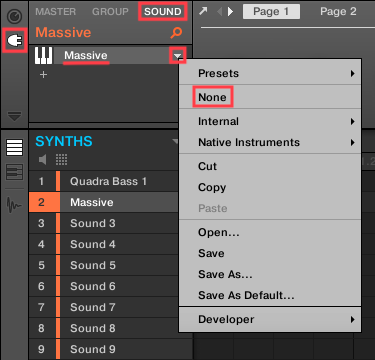
Task: Select sound slot 2 Massive
Action: click(x=103, y=202)
